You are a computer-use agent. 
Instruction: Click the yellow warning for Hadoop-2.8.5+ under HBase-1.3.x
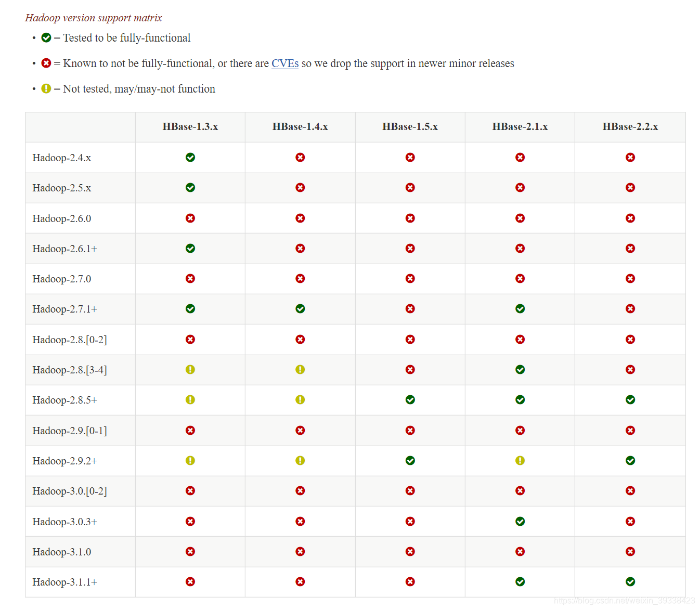point(190,399)
